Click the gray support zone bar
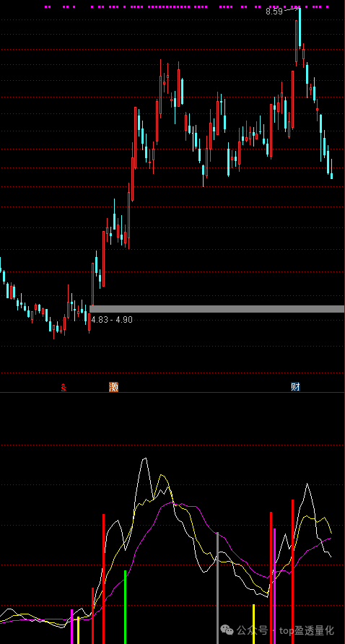This screenshot has width=345, height=644. [x=217, y=309]
